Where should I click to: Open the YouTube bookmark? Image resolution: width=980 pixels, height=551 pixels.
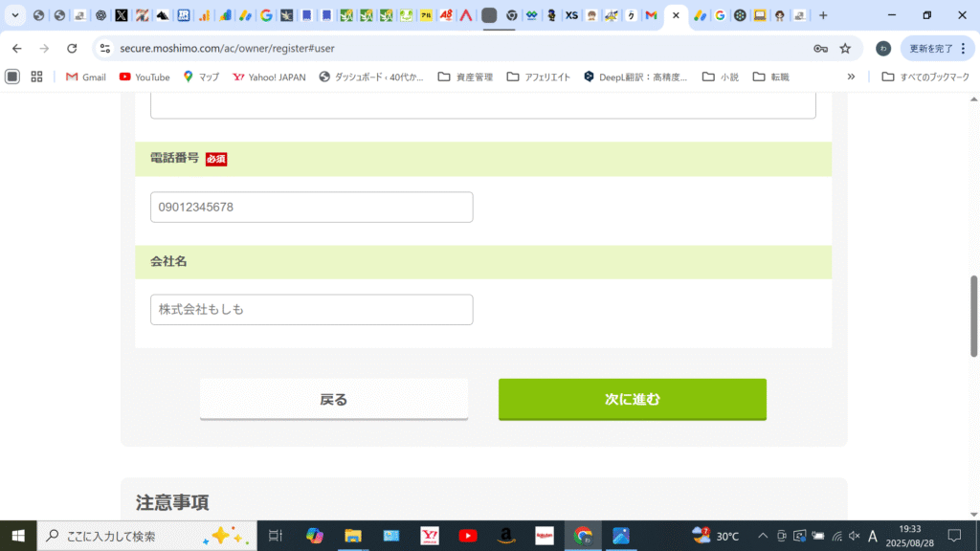tap(145, 77)
